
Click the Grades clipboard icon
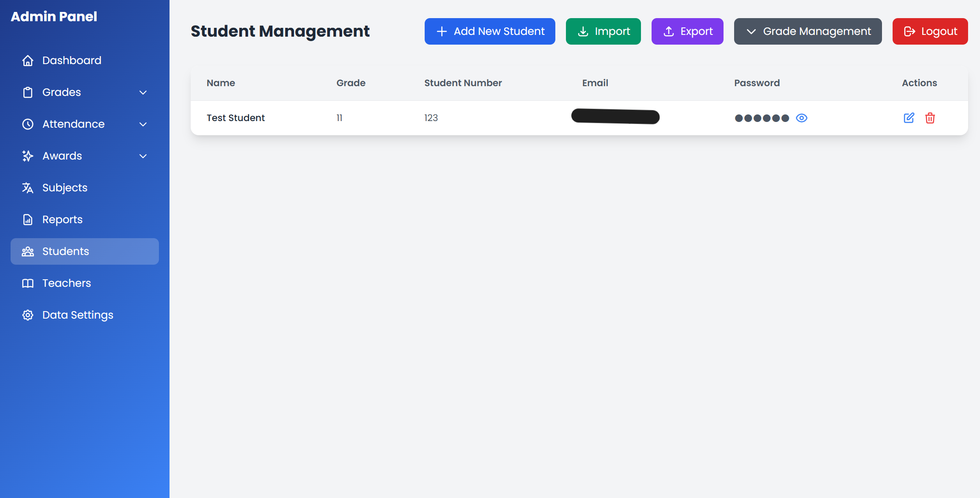28,92
